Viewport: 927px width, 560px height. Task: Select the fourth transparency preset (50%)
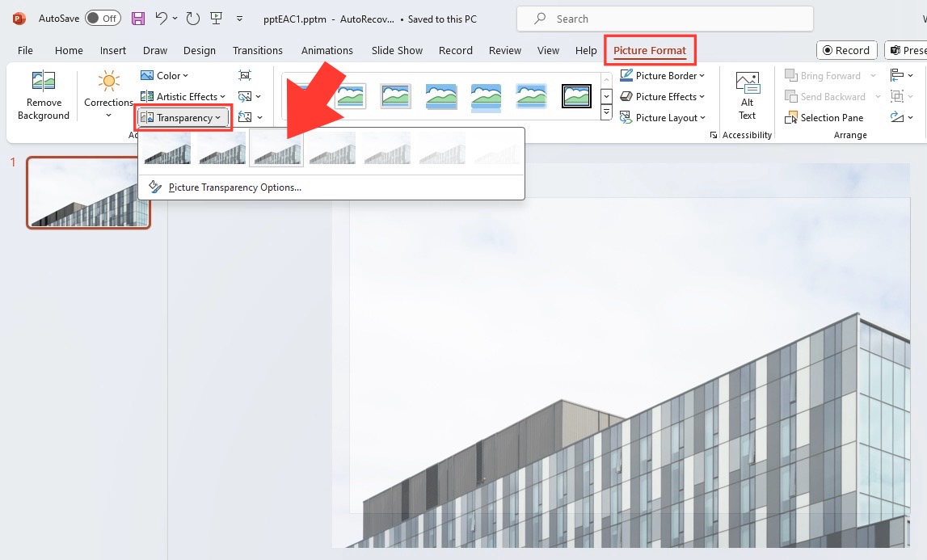coord(332,148)
